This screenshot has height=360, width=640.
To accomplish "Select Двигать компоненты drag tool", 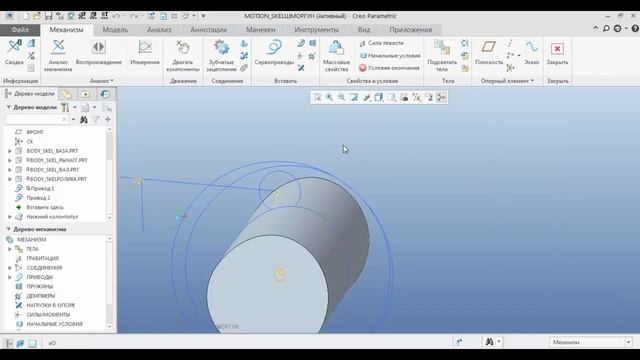I will pos(183,55).
